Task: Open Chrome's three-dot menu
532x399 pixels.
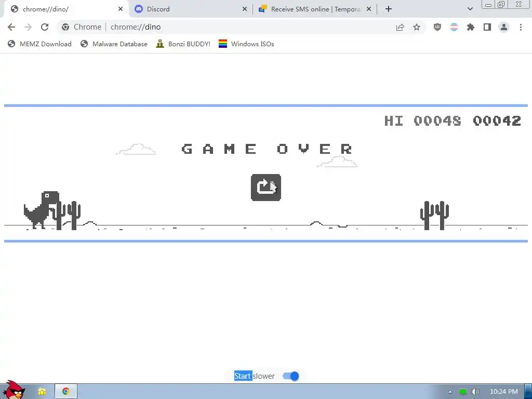Action: (x=521, y=27)
